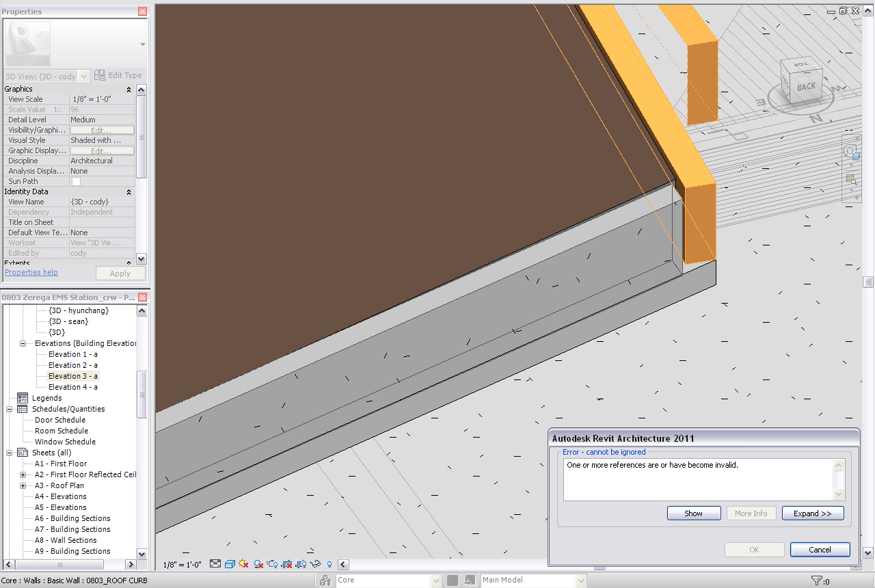The height and width of the screenshot is (588, 875).
Task: Click the Schedules/Quantities node icon
Action: pyautogui.click(x=23, y=409)
